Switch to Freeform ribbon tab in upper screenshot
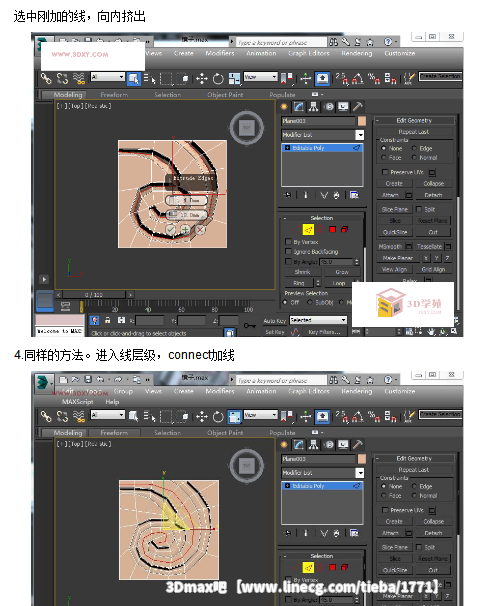478x606 pixels. tap(114, 95)
